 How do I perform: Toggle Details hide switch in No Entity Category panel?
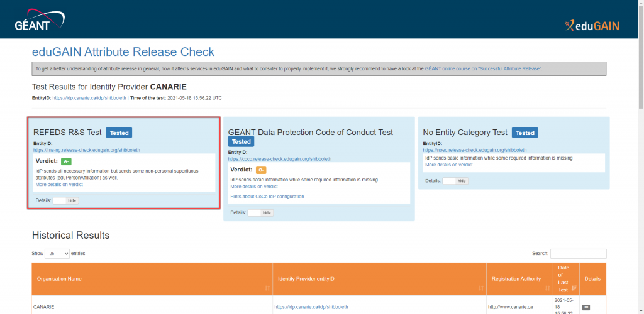pos(455,181)
